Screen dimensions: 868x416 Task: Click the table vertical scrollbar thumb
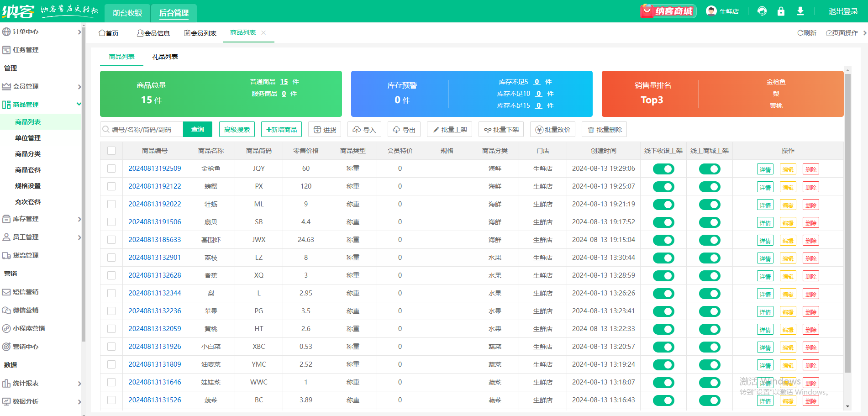click(x=847, y=223)
